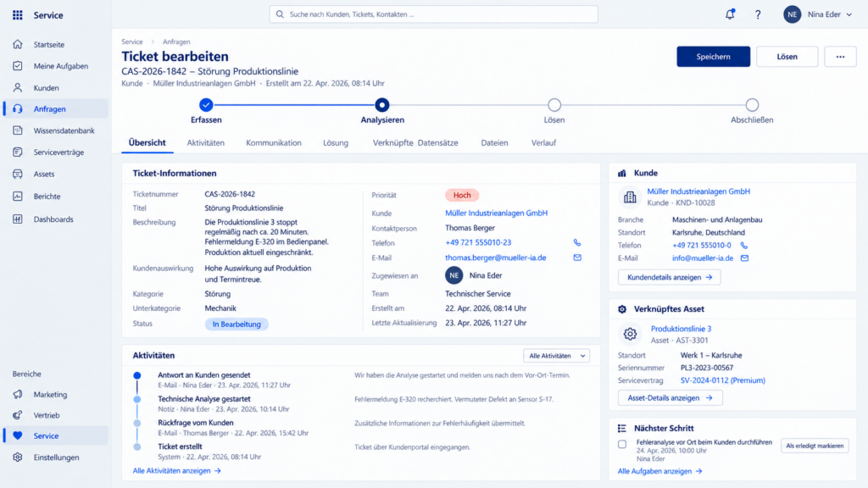Viewport: 868px width, 488px height.
Task: Click the Anfragen headset icon in sidebar
Action: pyautogui.click(x=18, y=109)
